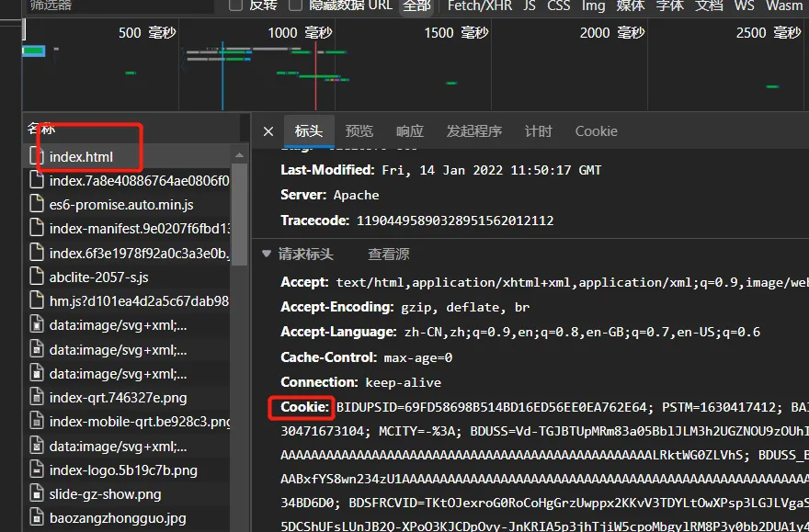Image resolution: width=809 pixels, height=532 pixels.
Task: Click the icon beside slide-gz-show.png
Action: (x=35, y=494)
